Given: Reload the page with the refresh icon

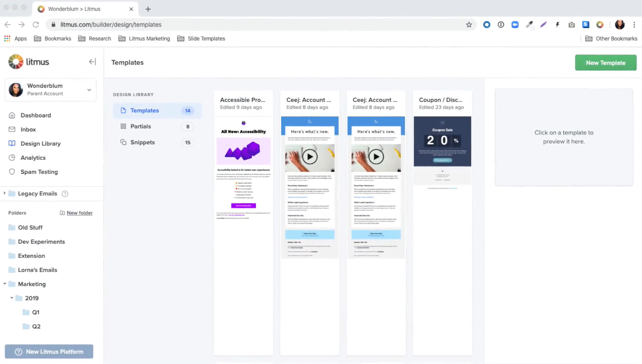Looking at the screenshot, I should [36, 24].
